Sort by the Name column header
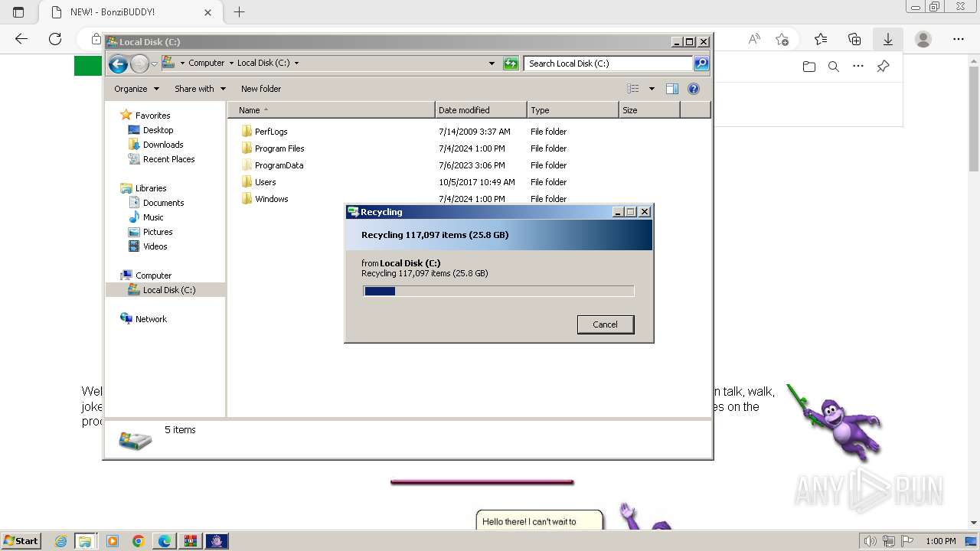Viewport: 980px width, 551px height. click(x=332, y=110)
